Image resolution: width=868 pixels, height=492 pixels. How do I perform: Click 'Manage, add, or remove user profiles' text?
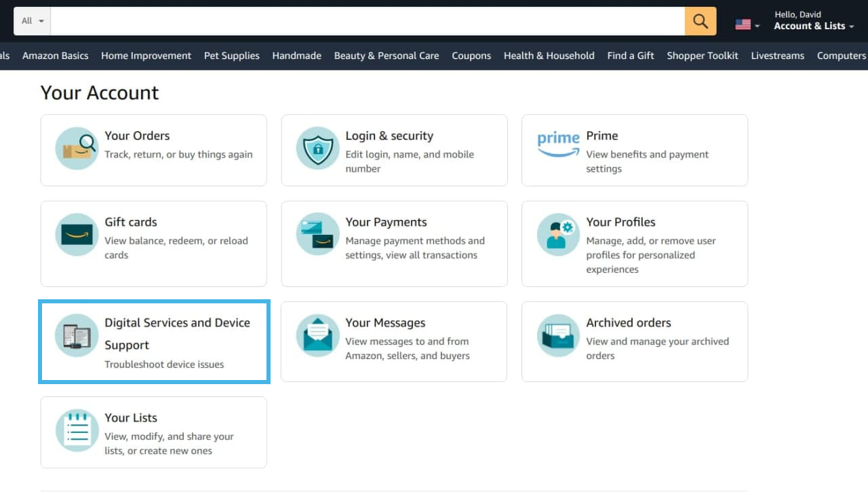pyautogui.click(x=651, y=255)
